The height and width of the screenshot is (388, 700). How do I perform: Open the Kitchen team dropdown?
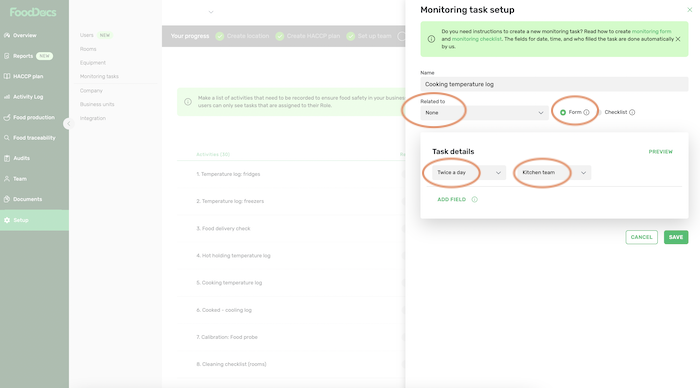554,173
